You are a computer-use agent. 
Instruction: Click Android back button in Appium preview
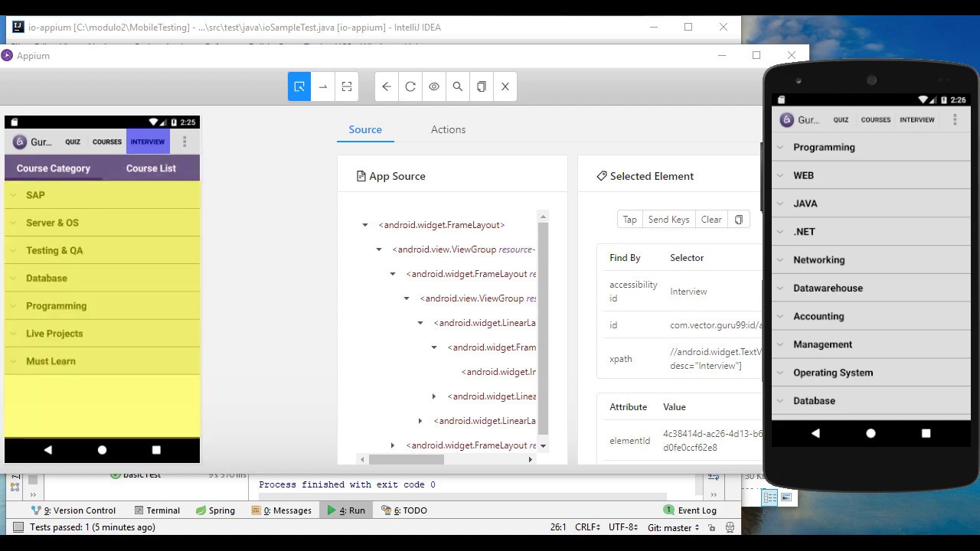(47, 450)
